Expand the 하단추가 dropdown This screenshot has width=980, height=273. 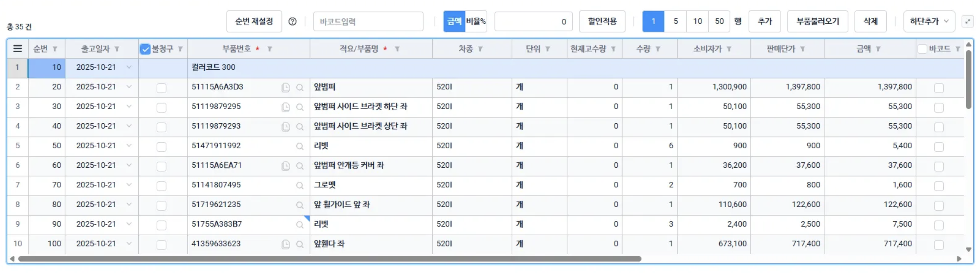click(929, 22)
